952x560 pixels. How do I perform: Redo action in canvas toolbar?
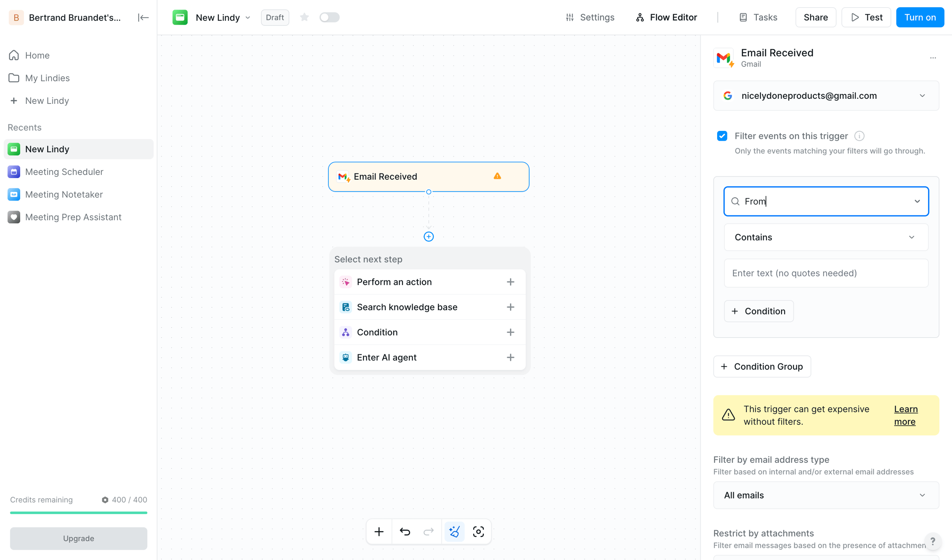click(x=428, y=531)
